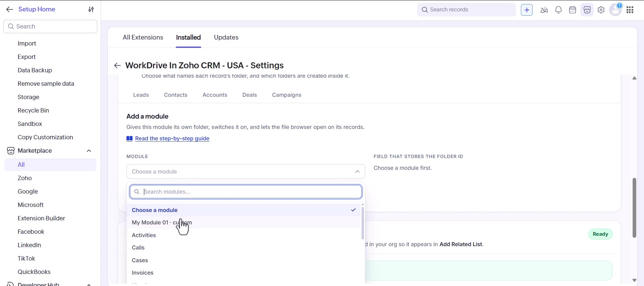Switch to the All Extensions tab
644x286 pixels.
click(143, 38)
